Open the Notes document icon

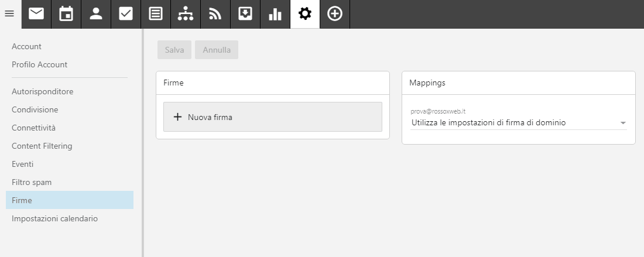pyautogui.click(x=156, y=14)
